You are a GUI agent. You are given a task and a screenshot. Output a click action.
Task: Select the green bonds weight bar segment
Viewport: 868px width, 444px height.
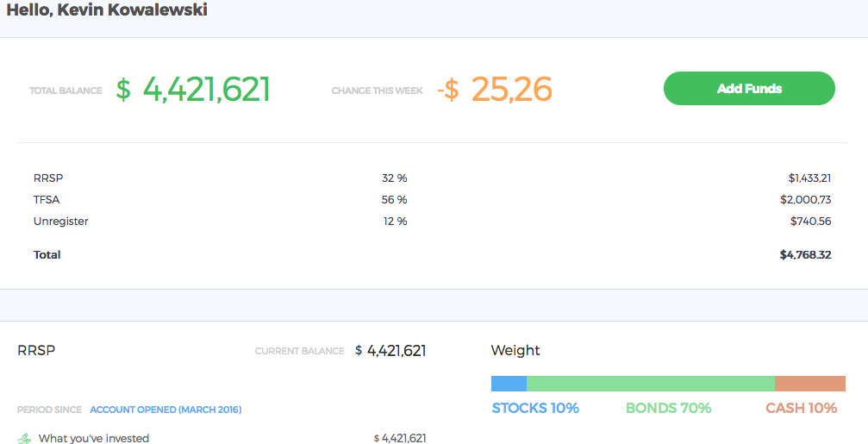651,384
